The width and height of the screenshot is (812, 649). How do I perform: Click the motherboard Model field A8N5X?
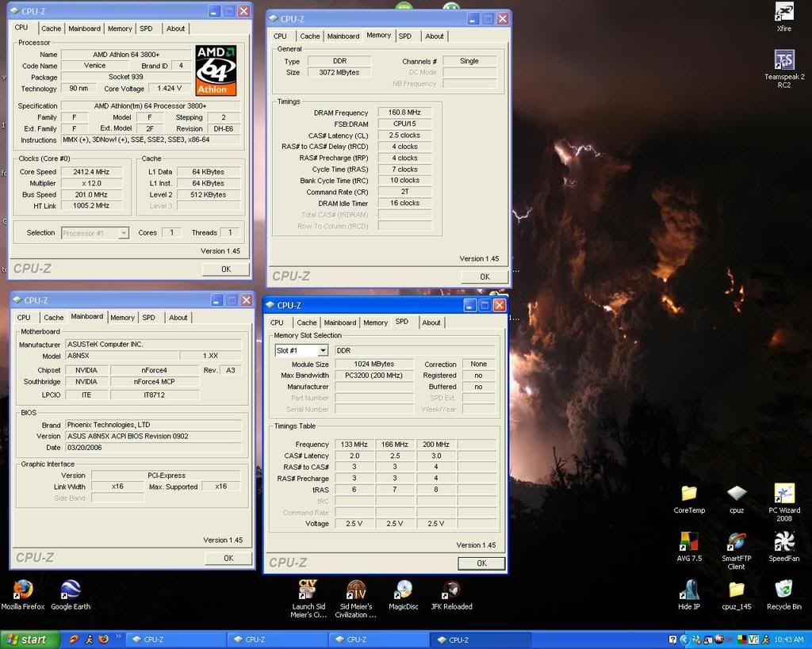click(122, 356)
